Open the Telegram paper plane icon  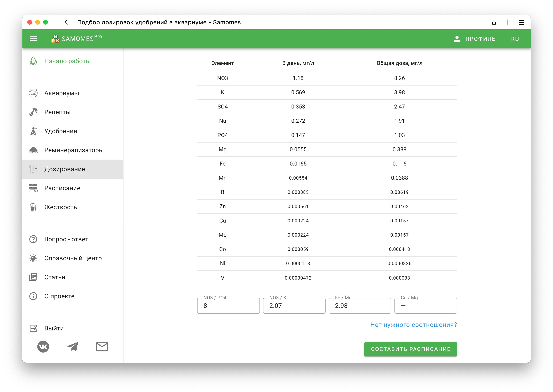73,347
